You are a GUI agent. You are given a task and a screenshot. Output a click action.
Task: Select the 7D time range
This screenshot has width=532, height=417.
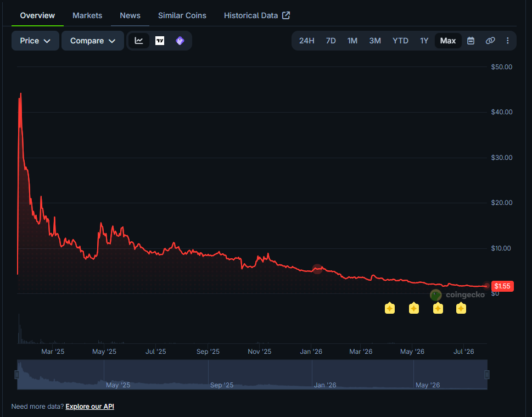(331, 41)
